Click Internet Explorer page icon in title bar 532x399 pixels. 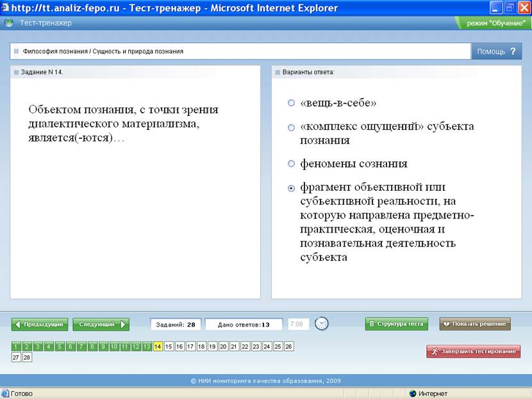[x=4, y=8]
